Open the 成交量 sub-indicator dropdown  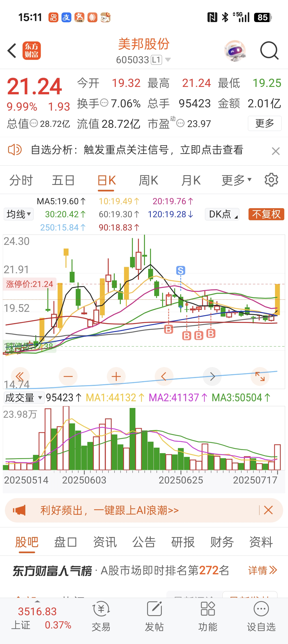(x=24, y=398)
